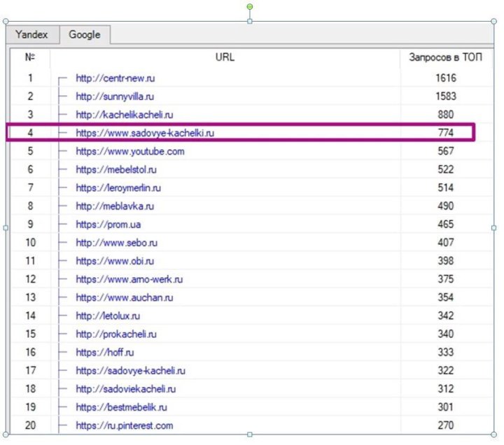Select value 1583 in queries column
Screen dimensions: 504x445
(x=446, y=97)
